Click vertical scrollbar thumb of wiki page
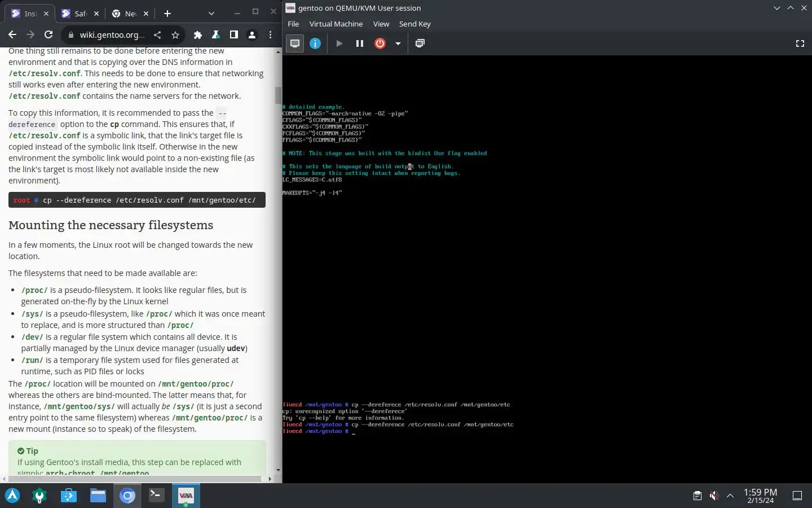This screenshot has width=812, height=508. pos(278,95)
